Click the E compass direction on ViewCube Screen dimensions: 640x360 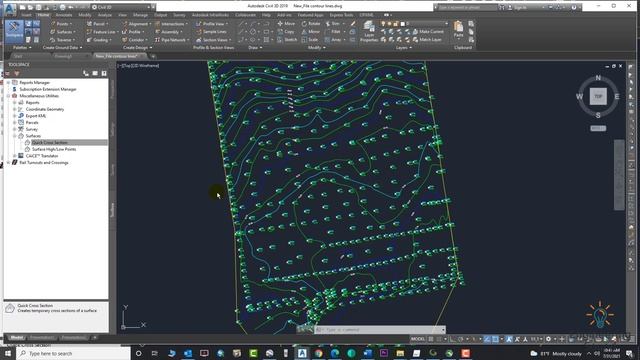(x=617, y=97)
